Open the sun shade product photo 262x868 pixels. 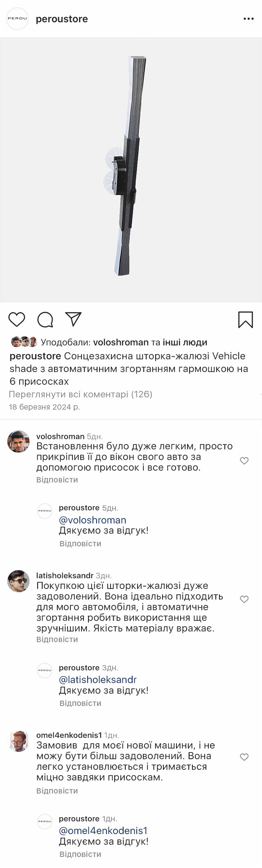coord(131,170)
